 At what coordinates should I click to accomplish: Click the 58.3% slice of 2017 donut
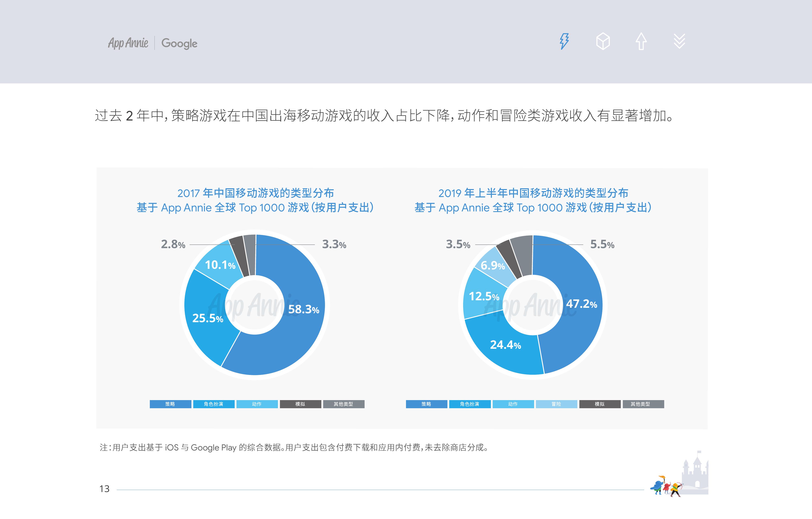[x=303, y=309]
